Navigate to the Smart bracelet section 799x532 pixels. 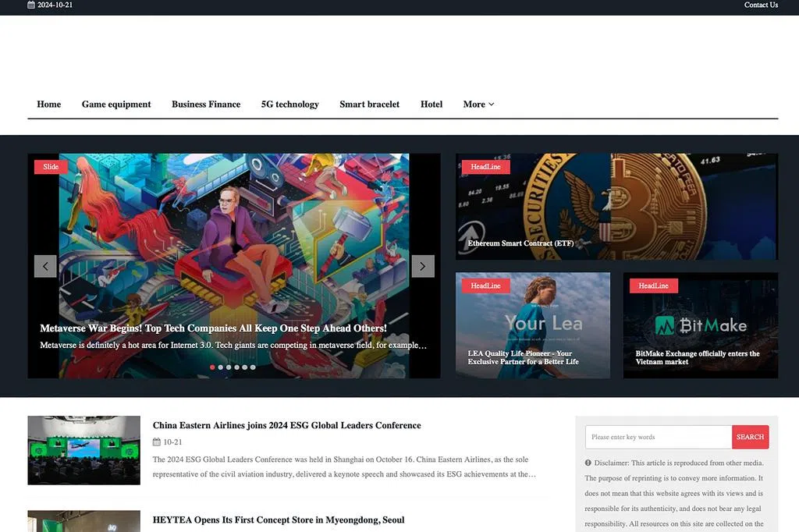click(369, 105)
